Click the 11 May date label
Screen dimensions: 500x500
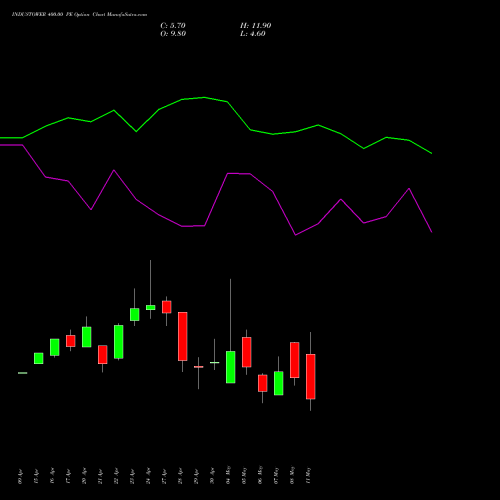tap(309, 475)
